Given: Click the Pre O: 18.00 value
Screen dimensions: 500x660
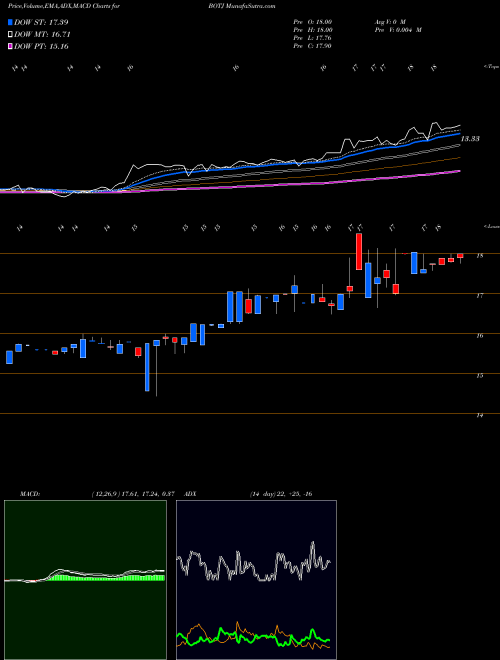Looking at the screenshot, I should [313, 21].
